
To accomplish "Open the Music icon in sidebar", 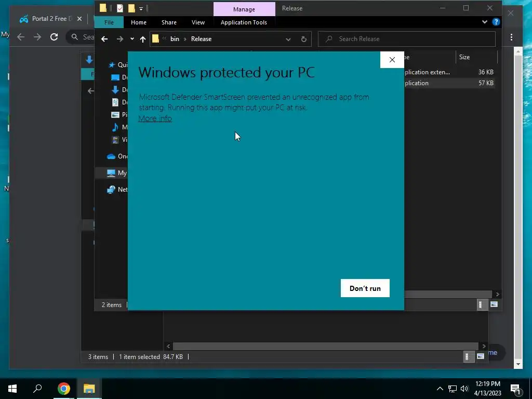I will click(x=115, y=127).
